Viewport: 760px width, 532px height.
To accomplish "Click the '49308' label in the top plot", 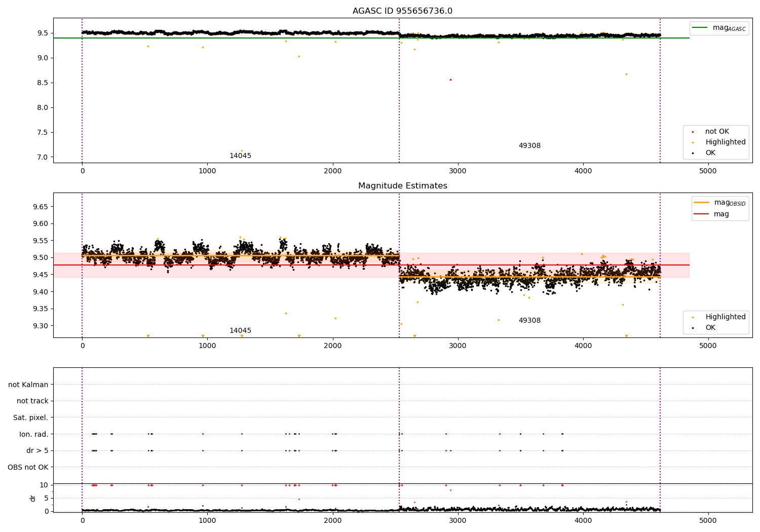I will [529, 146].
